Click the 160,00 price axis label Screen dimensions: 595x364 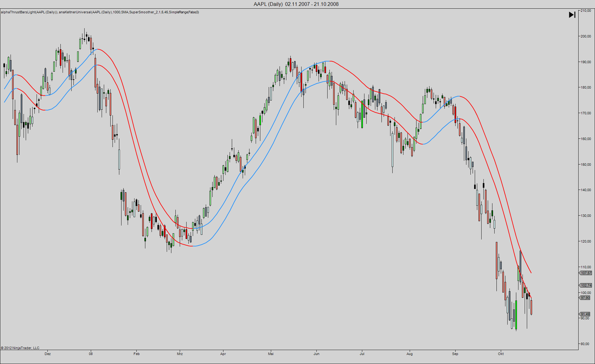coord(586,139)
